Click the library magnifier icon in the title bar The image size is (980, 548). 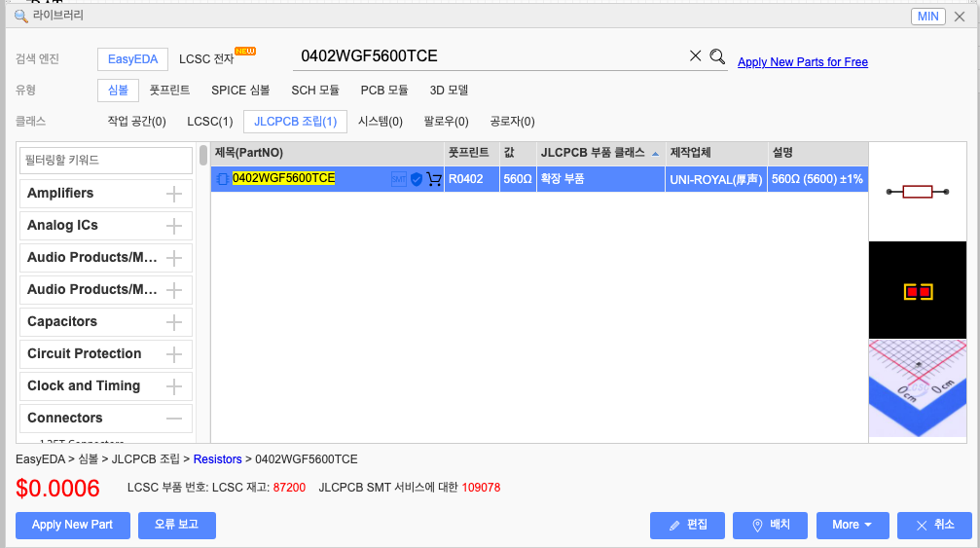[20, 16]
